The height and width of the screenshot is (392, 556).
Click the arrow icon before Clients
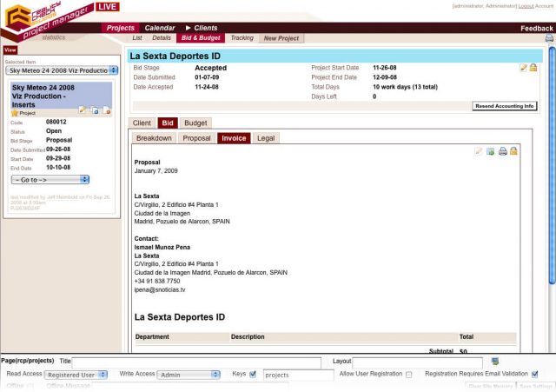coord(189,28)
